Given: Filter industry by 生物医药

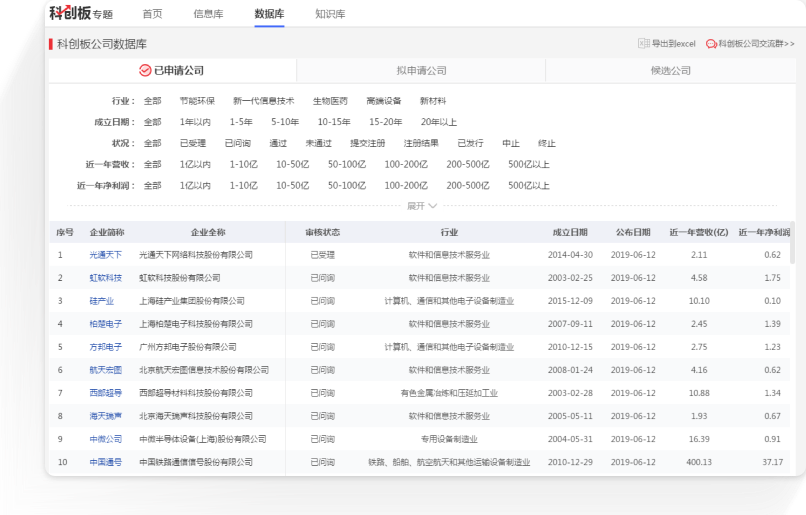Looking at the screenshot, I should pos(330,101).
